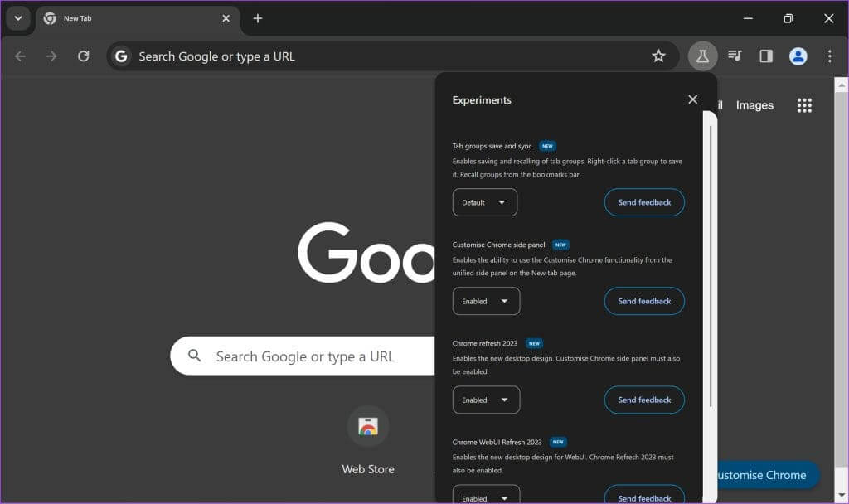849x504 pixels.
Task: Send feedback for Customise Chrome side panel
Action: [644, 301]
